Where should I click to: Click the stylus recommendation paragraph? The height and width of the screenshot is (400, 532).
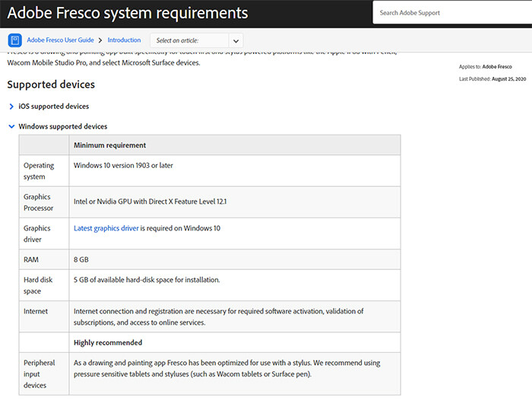click(226, 368)
